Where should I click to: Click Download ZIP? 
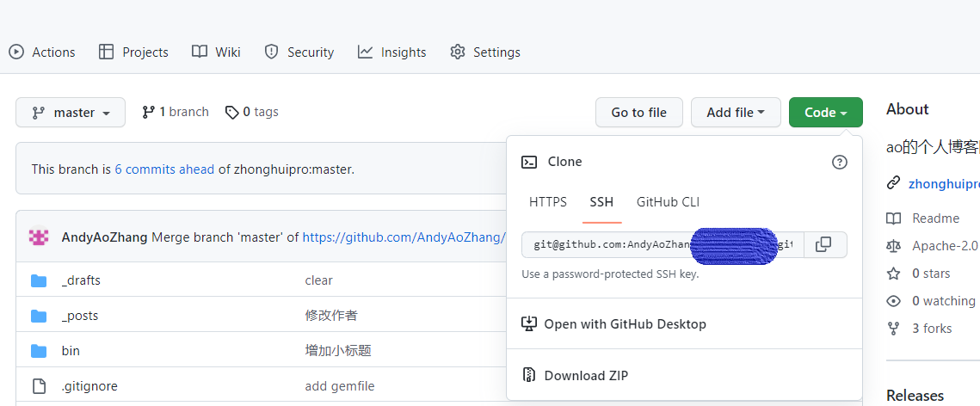[586, 375]
